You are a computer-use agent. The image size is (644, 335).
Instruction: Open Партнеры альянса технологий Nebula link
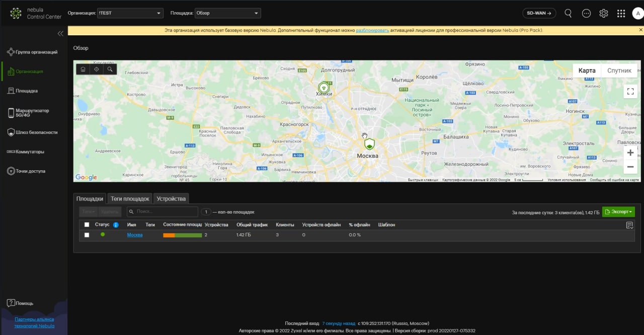pos(34,322)
